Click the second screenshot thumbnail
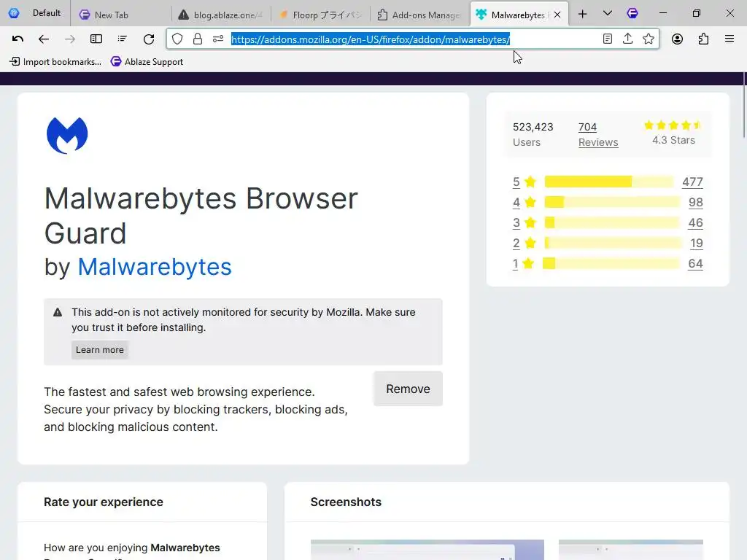The height and width of the screenshot is (560, 747). (631, 550)
